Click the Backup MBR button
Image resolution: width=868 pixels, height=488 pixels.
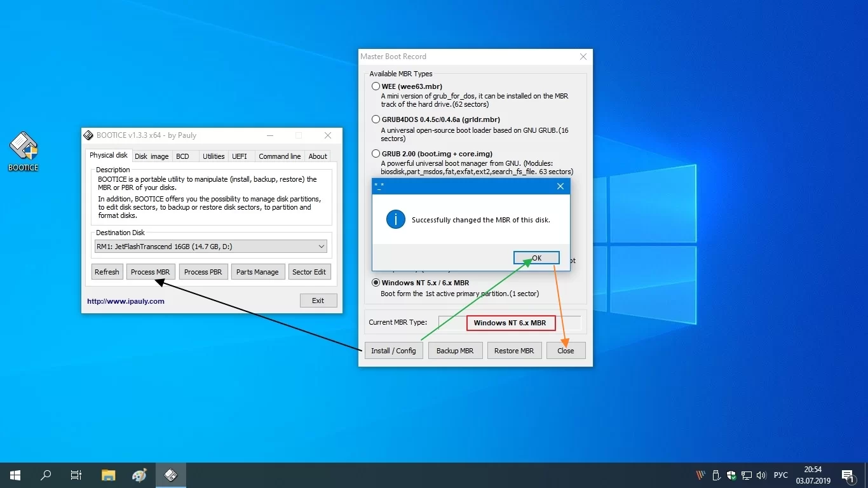point(456,351)
